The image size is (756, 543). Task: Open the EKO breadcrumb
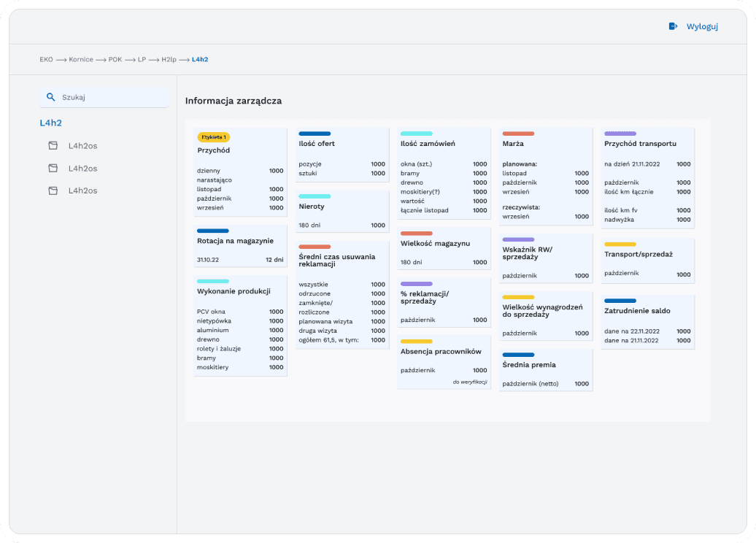(x=46, y=59)
